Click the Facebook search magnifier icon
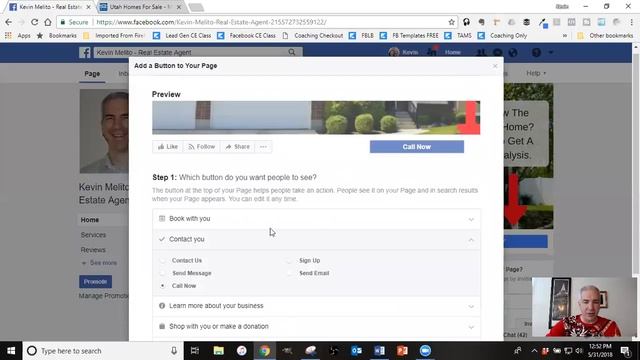640x360 pixels. pyautogui.click(x=291, y=52)
